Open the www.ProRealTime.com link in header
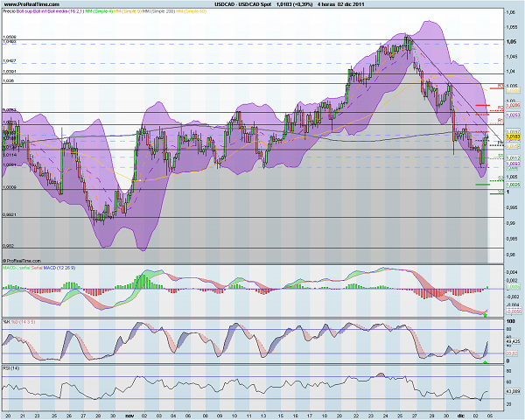Viewport: 525px width, 420px height. click(x=31, y=4)
